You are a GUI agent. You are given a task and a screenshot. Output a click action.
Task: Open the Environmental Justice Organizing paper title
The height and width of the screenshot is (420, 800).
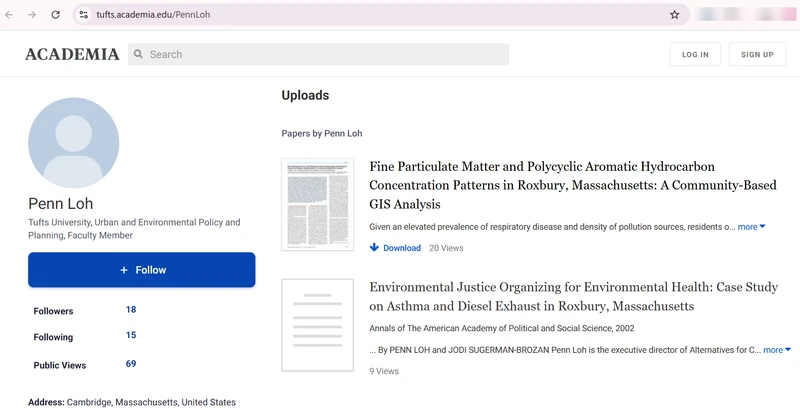pos(573,297)
